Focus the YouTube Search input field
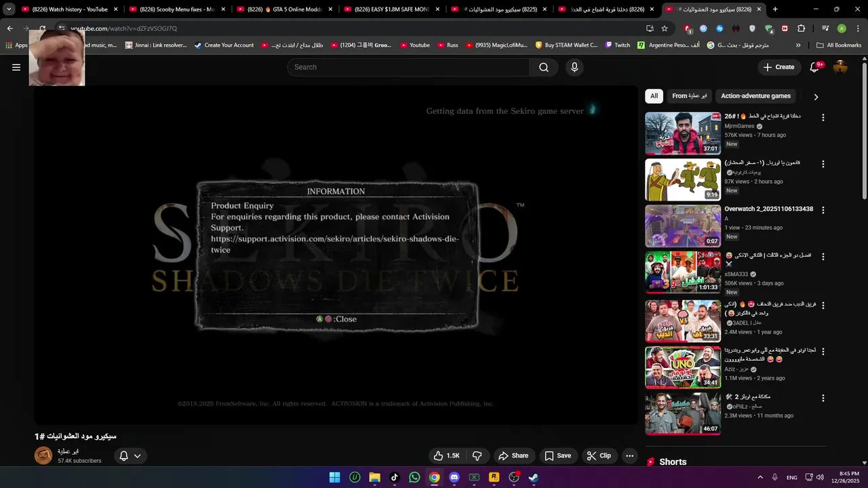The image size is (868, 488). [408, 67]
